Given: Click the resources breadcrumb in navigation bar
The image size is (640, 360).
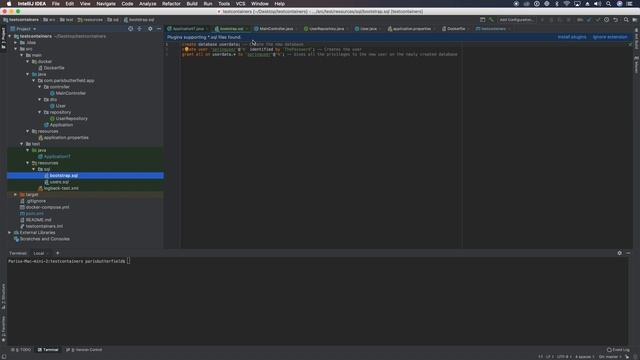Looking at the screenshot, I should tap(90, 20).
